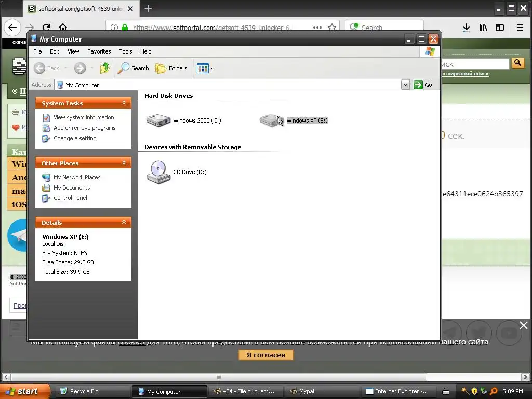Click the Forward history dropdown arrow
The image size is (532, 399).
[92, 68]
